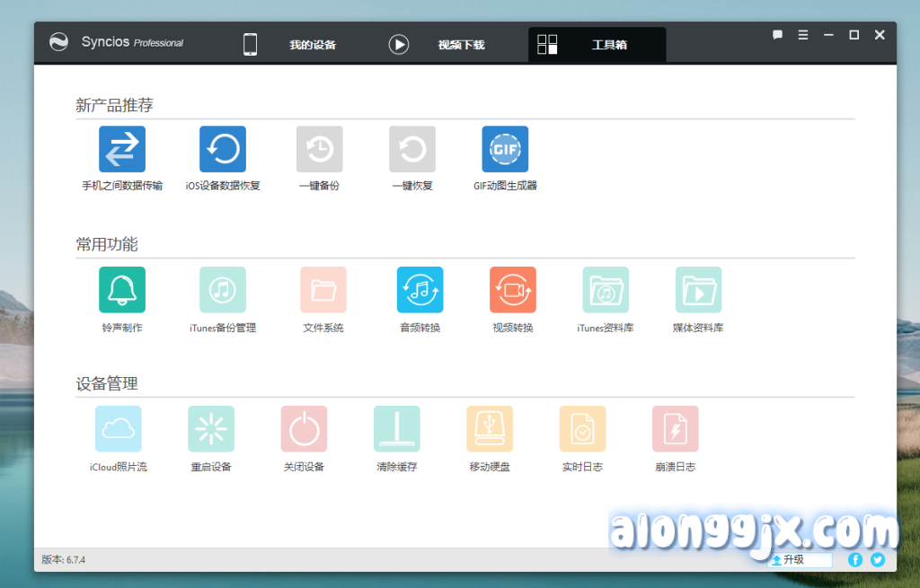Launch iOS设备数据恢复 recovery tool
This screenshot has height=588, width=920.
[x=222, y=149]
